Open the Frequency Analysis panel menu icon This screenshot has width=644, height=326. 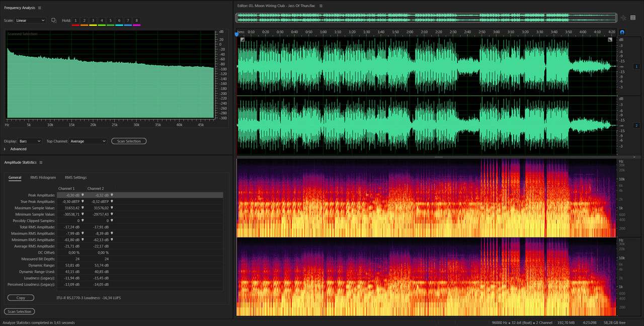point(40,8)
